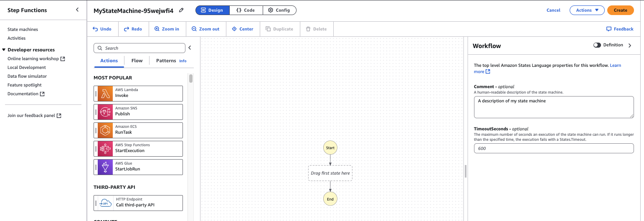Zoom in on the canvas
The image size is (644, 221).
[x=167, y=29]
